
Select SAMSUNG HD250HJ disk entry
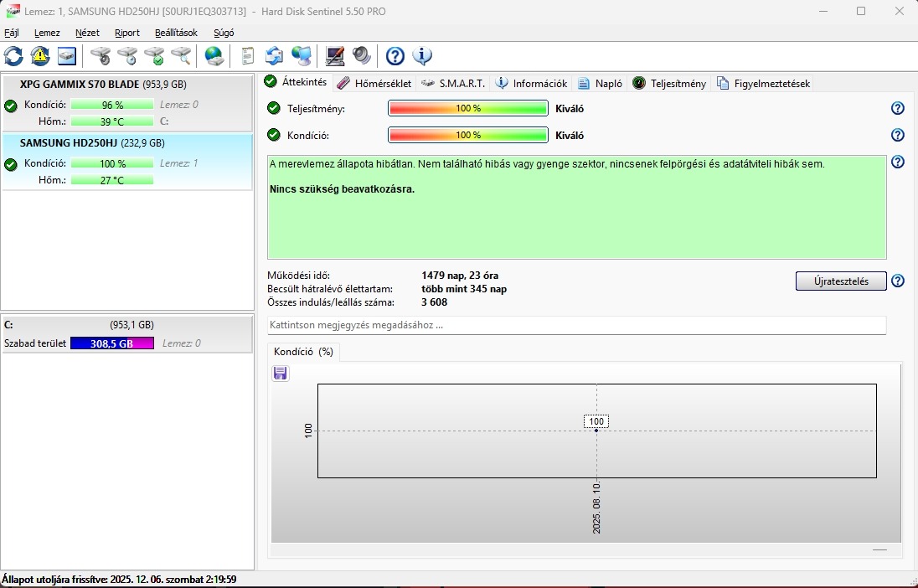[127, 162]
